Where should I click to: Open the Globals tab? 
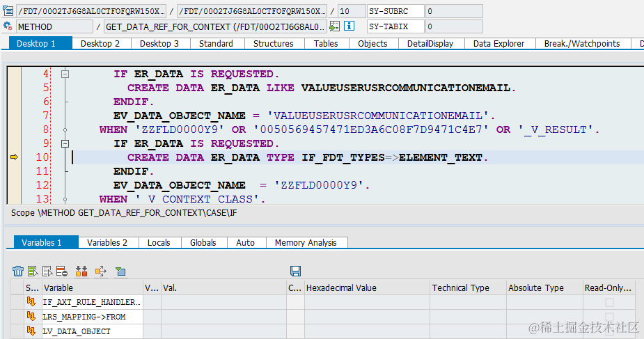pyautogui.click(x=204, y=242)
